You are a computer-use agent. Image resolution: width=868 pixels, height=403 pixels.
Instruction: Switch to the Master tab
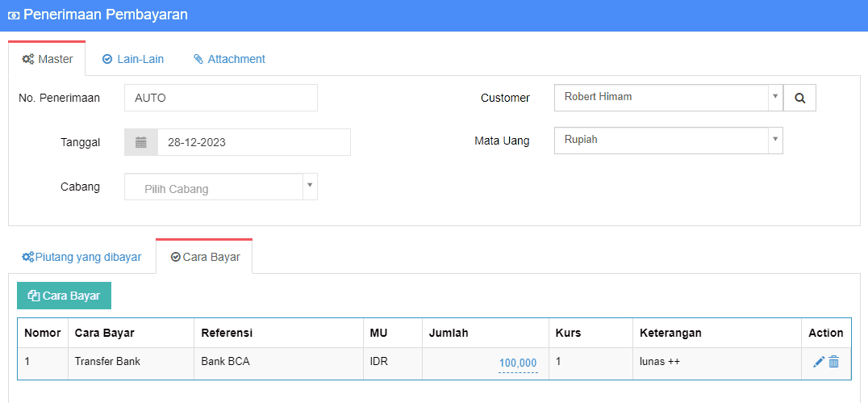[x=48, y=59]
